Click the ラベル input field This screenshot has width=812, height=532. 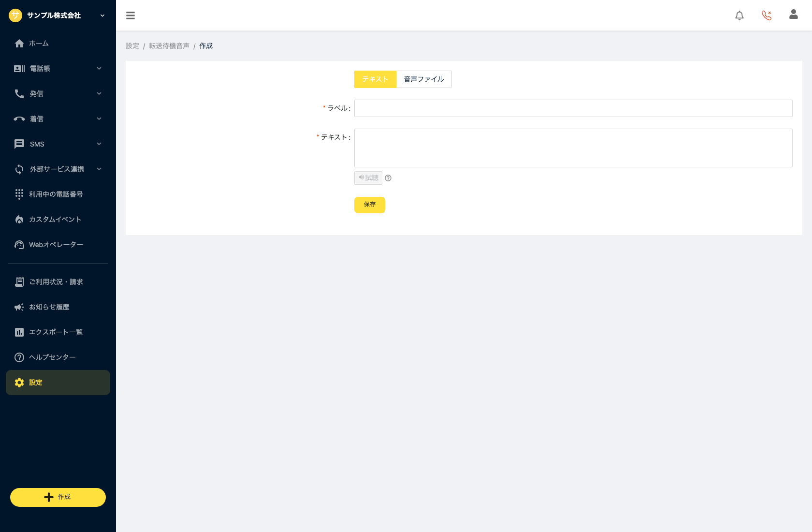573,108
